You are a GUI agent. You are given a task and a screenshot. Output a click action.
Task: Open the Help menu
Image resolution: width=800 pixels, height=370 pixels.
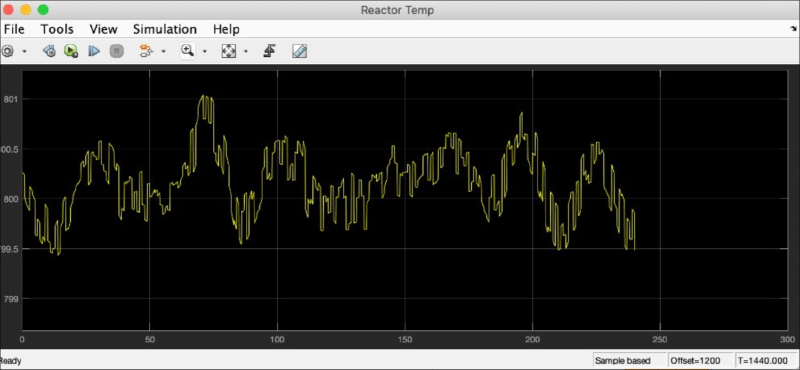pyautogui.click(x=227, y=29)
